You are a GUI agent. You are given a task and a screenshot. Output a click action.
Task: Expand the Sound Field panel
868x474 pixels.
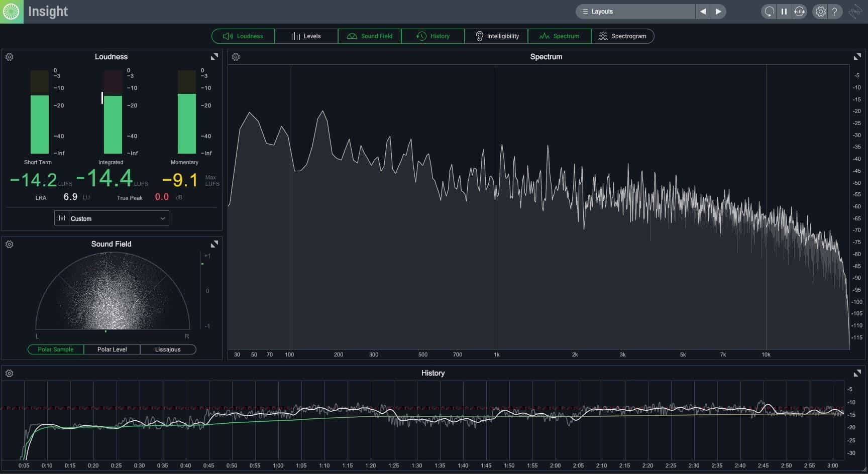(x=214, y=244)
